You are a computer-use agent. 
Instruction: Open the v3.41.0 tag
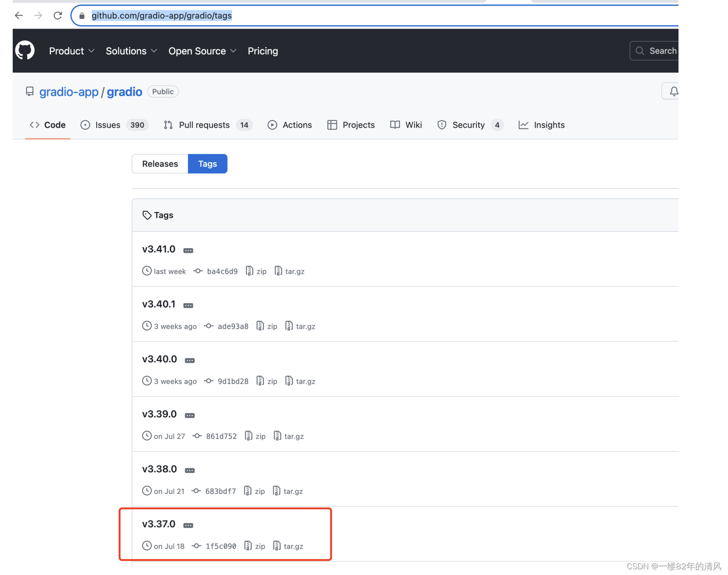click(159, 249)
